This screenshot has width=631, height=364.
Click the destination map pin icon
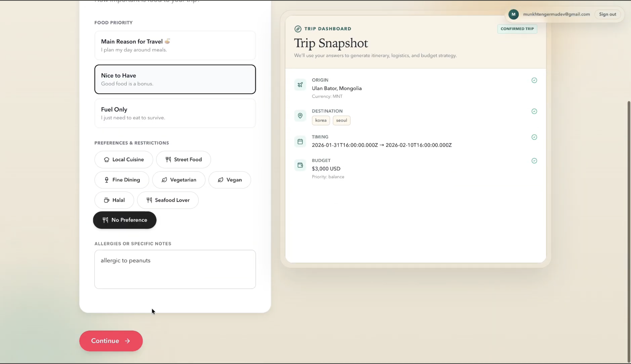click(300, 116)
